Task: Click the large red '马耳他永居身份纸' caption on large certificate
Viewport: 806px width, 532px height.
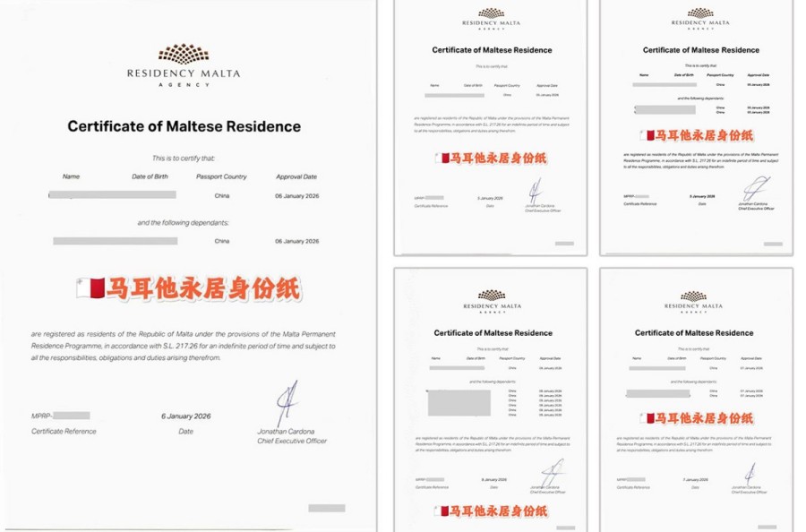Action: pos(189,288)
